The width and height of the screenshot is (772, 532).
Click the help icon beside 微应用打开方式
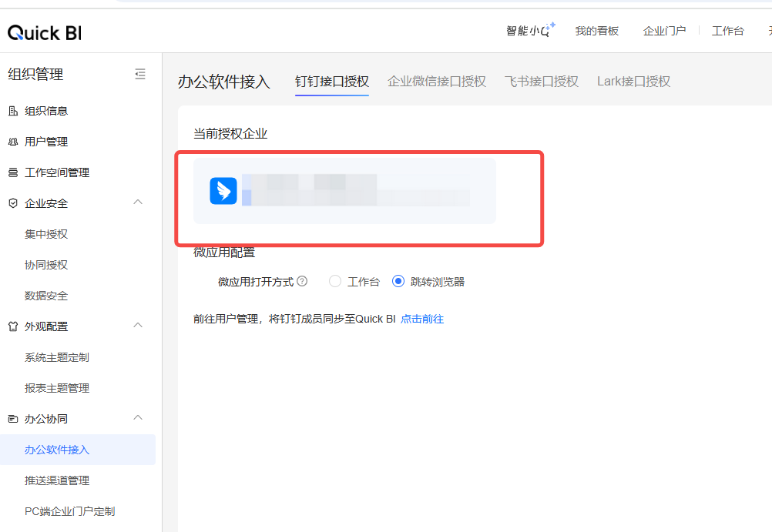pyautogui.click(x=302, y=281)
